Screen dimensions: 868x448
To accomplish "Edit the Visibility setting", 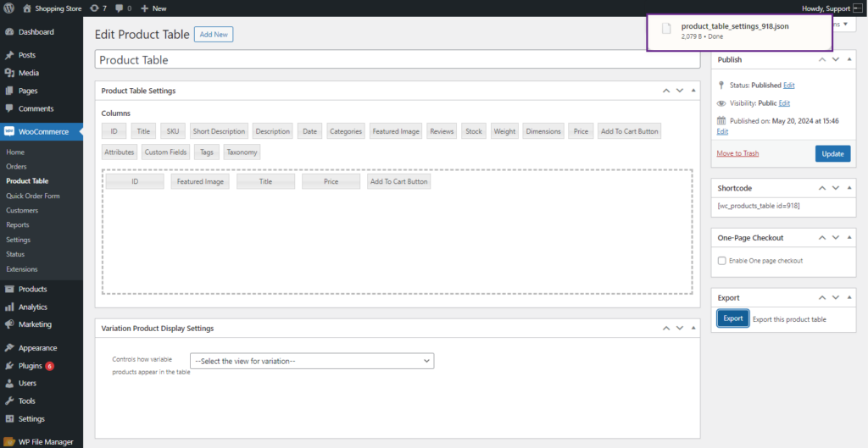I will pos(784,102).
